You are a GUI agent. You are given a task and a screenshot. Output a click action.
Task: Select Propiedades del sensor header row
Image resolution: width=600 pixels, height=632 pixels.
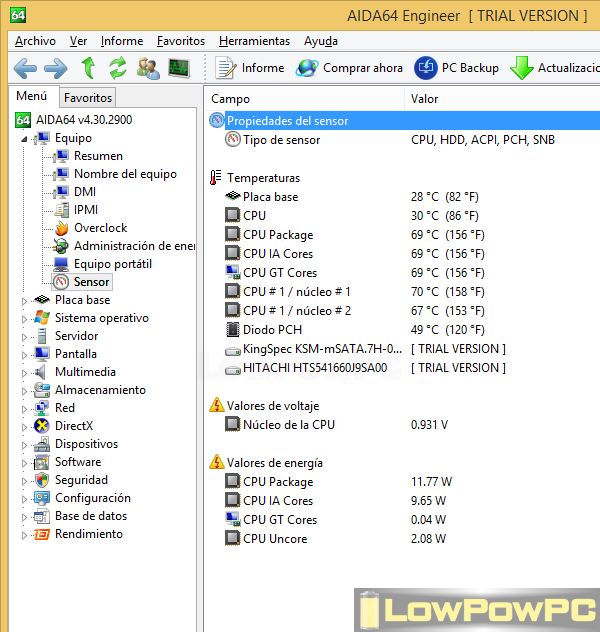click(x=404, y=121)
